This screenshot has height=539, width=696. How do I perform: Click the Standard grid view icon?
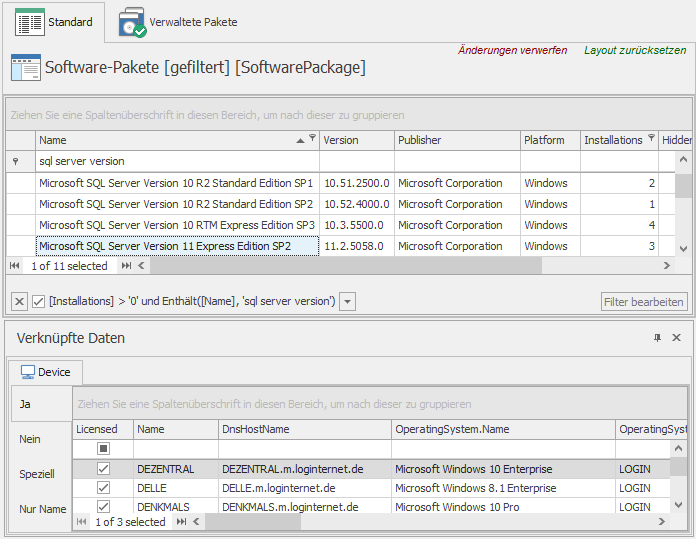pos(29,22)
